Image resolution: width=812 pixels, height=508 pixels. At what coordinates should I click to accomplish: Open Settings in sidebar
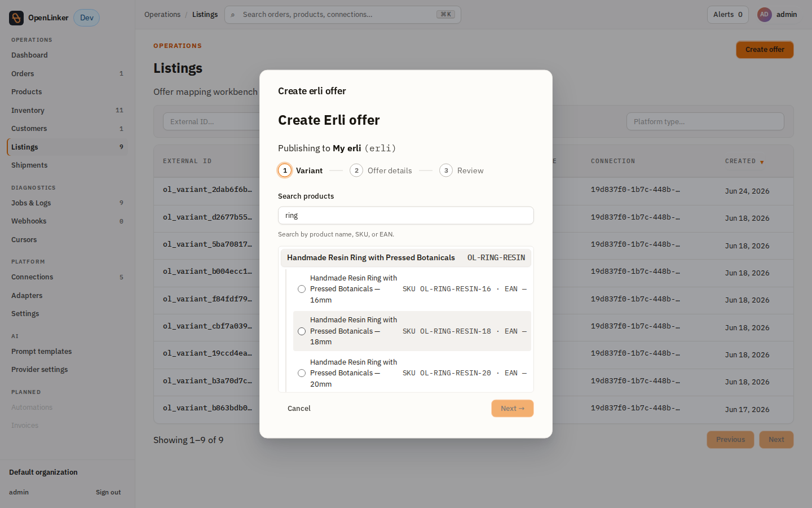(67, 314)
